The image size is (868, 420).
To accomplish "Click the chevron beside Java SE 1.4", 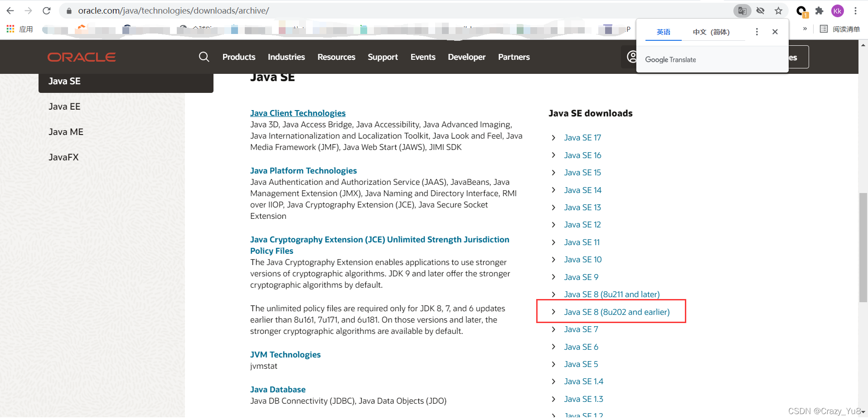I will click(553, 381).
